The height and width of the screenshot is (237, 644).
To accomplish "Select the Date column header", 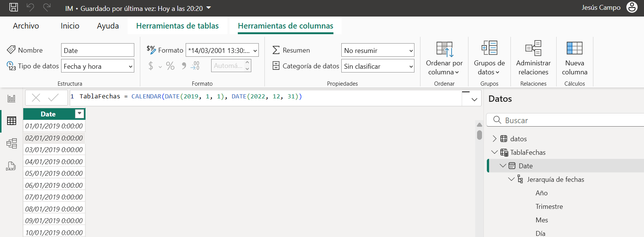I will (x=48, y=114).
